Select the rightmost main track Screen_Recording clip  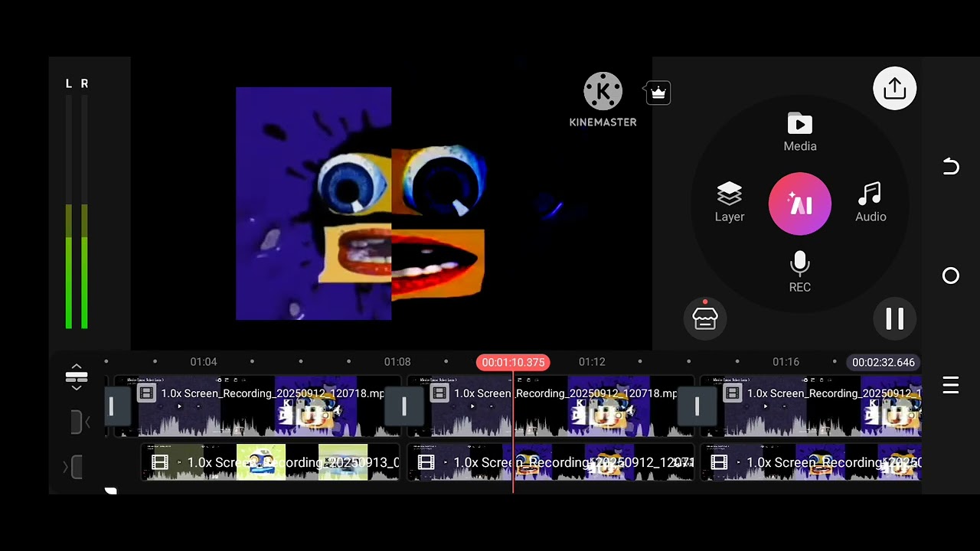(x=811, y=406)
